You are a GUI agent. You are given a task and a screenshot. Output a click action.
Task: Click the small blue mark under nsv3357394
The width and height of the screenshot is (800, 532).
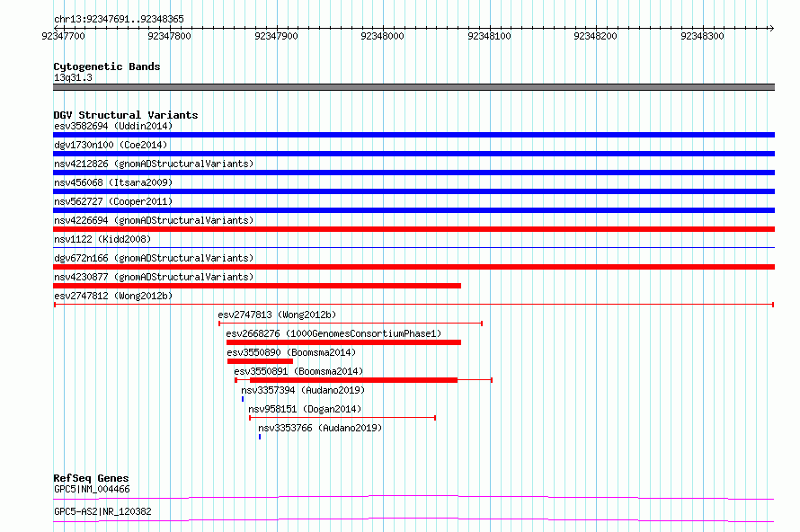(243, 399)
